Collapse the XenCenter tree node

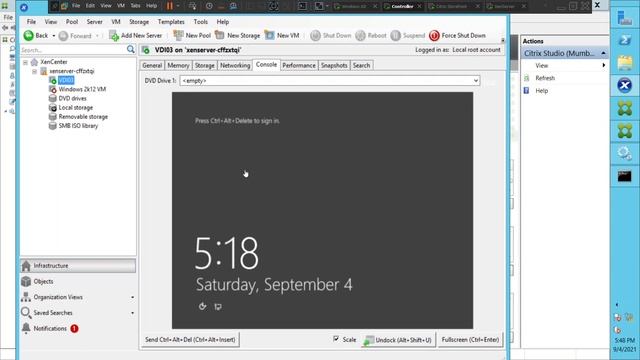click(25, 62)
